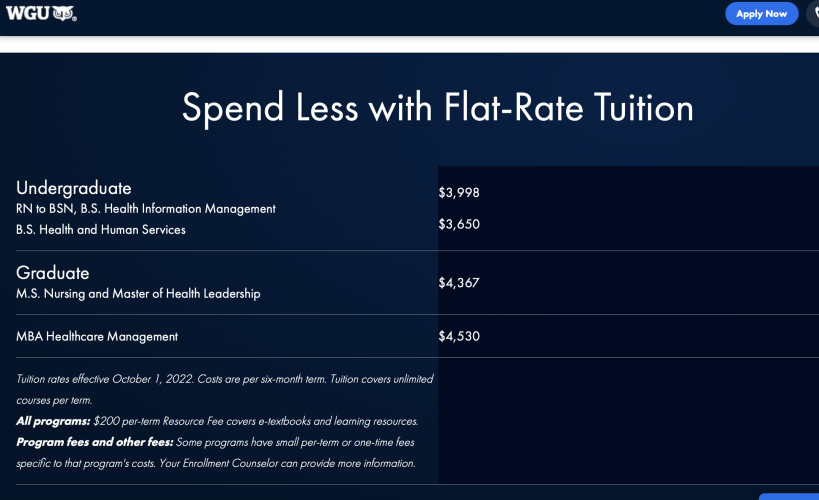Viewport: 819px width, 500px height.
Task: Click the Apply Now button
Action: point(761,14)
